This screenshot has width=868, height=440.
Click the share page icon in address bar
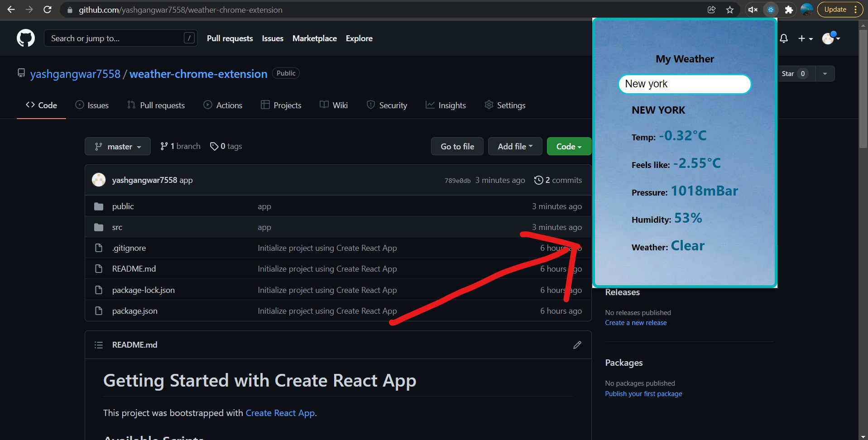coord(711,10)
